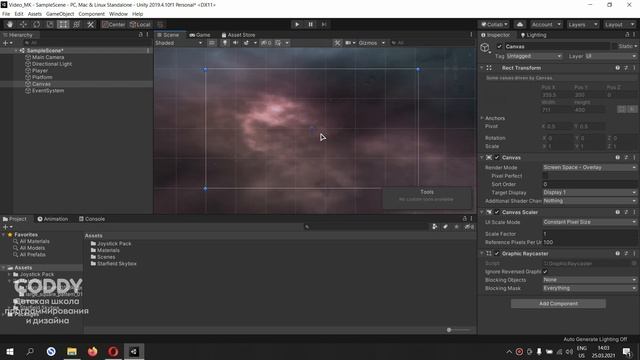Click the Step frame button

(x=324, y=24)
